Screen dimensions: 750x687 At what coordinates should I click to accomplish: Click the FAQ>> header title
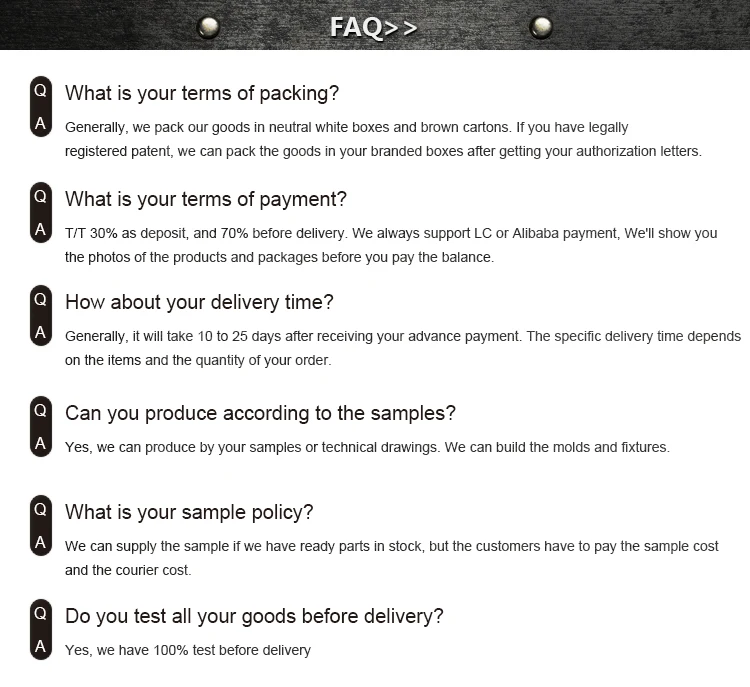(x=373, y=27)
